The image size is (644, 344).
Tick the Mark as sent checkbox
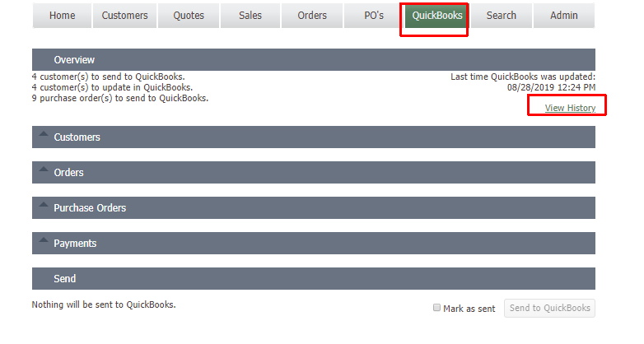[436, 308]
